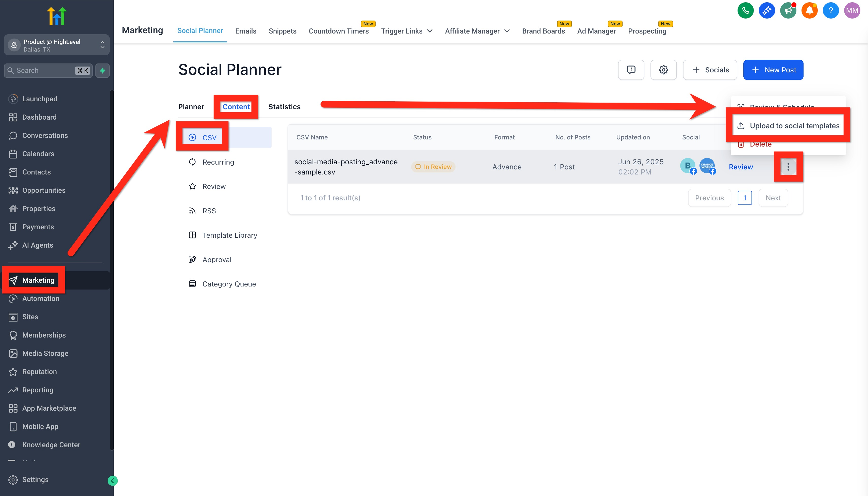Collapse sidebar with green arrow toggle
Image resolution: width=868 pixels, height=496 pixels.
(112, 481)
